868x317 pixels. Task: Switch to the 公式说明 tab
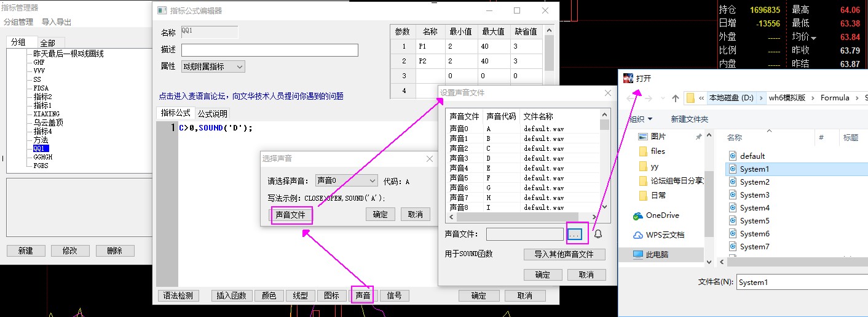212,114
